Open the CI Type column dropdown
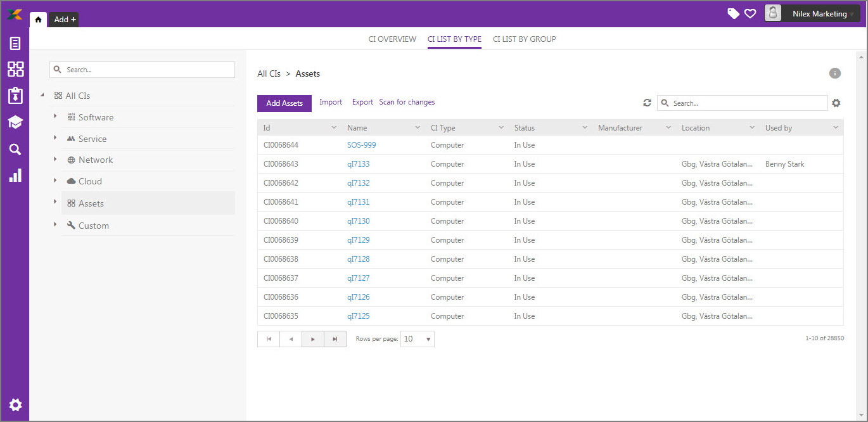The height and width of the screenshot is (422, 868). (x=501, y=128)
